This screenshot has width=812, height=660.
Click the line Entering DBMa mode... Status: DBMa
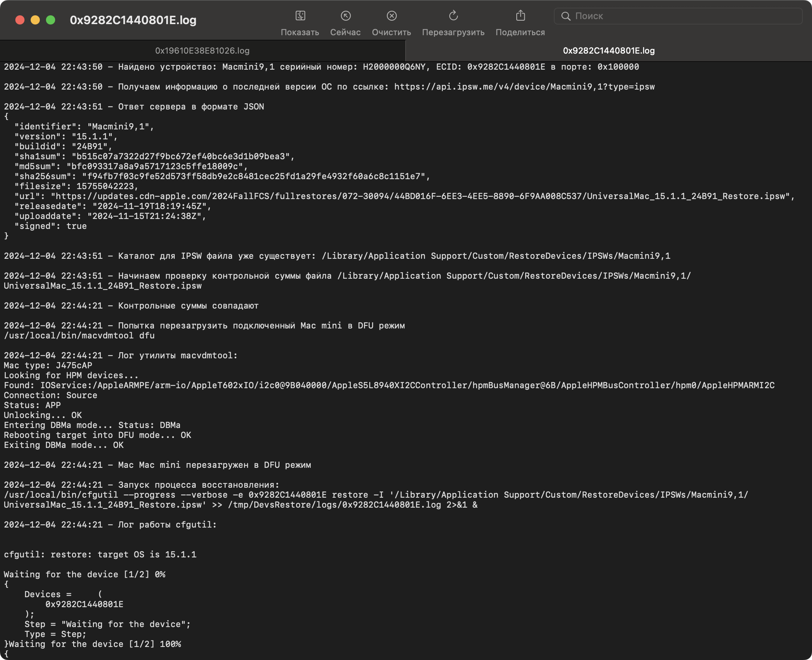click(92, 425)
